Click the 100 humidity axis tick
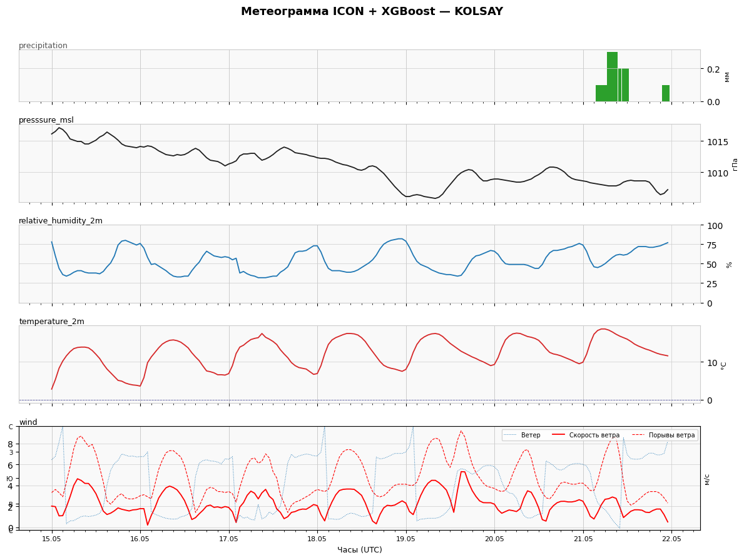The height and width of the screenshot is (560, 744). point(715,226)
